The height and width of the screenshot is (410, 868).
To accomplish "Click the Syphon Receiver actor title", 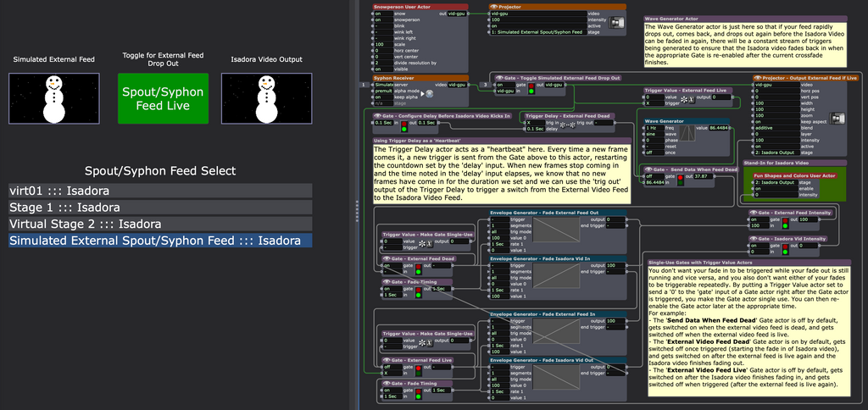I will [x=420, y=78].
